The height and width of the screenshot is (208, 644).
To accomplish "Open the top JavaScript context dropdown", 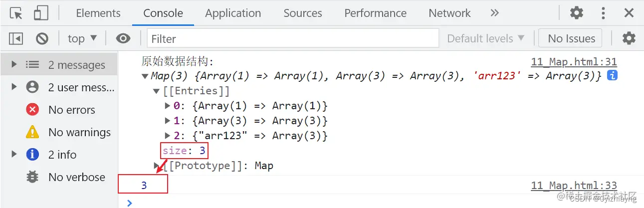I will (x=82, y=38).
